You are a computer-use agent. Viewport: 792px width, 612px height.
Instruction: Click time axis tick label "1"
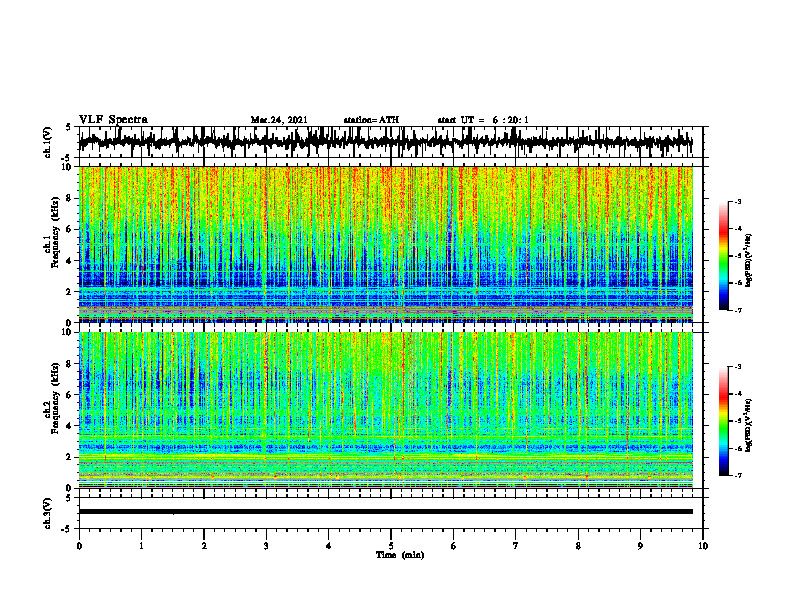141,546
